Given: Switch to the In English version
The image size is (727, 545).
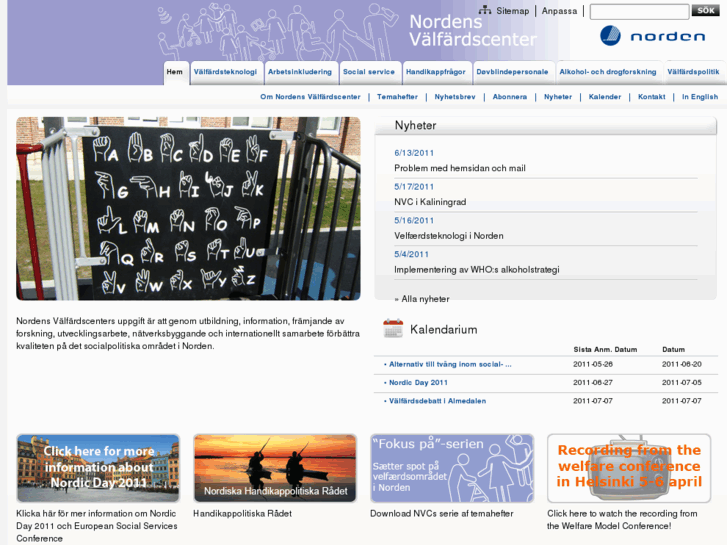Looking at the screenshot, I should pos(700,97).
